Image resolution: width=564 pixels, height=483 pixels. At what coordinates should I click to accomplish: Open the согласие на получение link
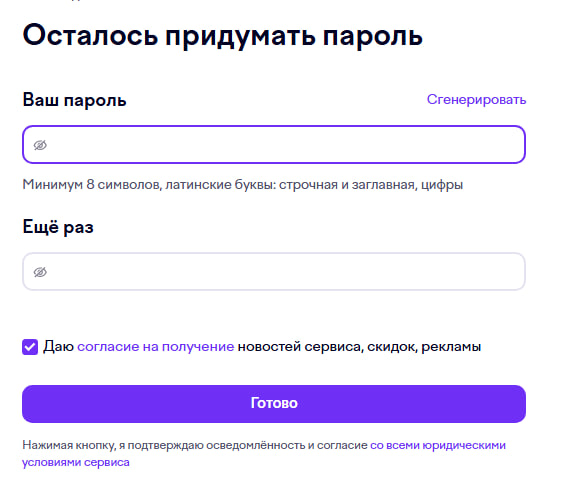pyautogui.click(x=155, y=347)
